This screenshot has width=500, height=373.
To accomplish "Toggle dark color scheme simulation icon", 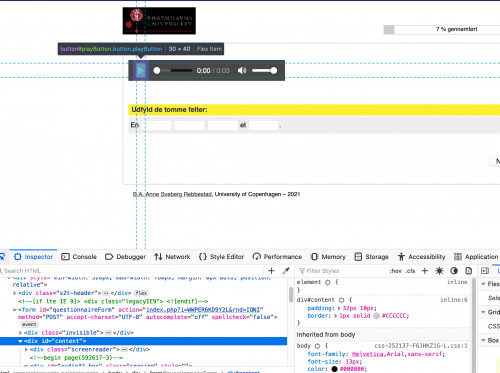I will click(x=454, y=271).
